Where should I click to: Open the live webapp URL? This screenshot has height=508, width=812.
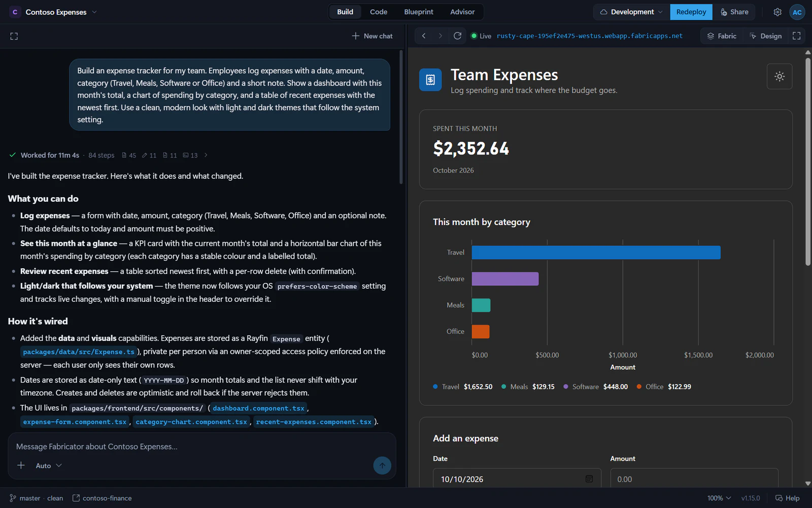590,36
